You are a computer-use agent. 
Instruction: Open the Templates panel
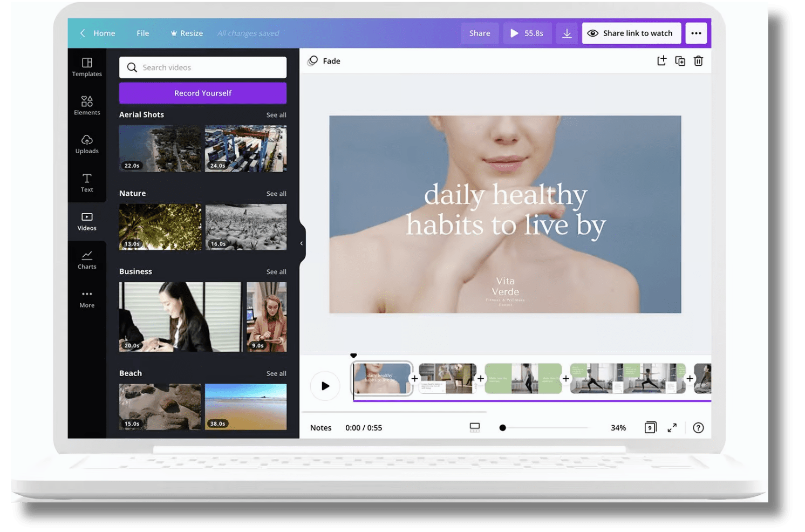tap(87, 67)
